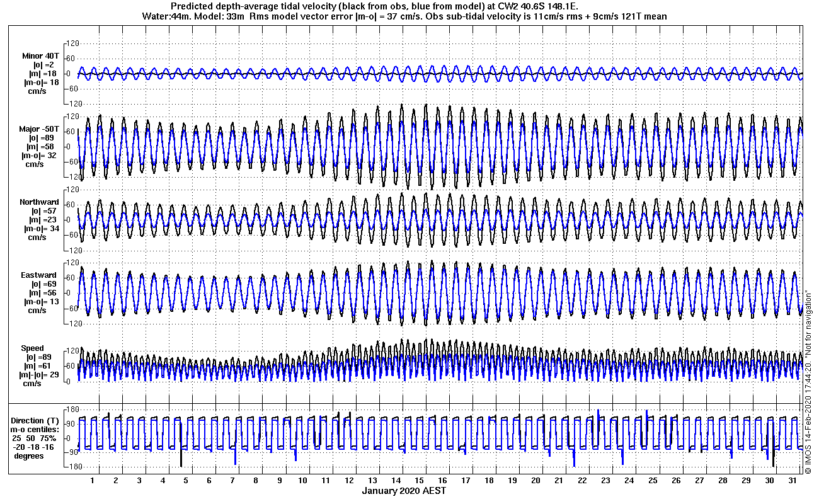Click the '|o| =2' value in Minor panel

pyautogui.click(x=45, y=65)
